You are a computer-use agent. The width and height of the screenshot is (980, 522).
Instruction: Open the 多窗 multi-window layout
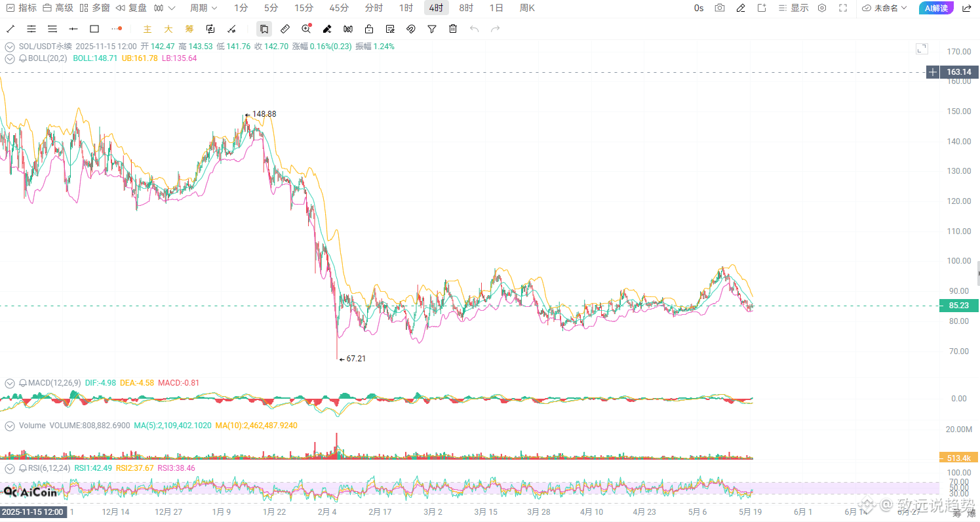click(x=94, y=8)
